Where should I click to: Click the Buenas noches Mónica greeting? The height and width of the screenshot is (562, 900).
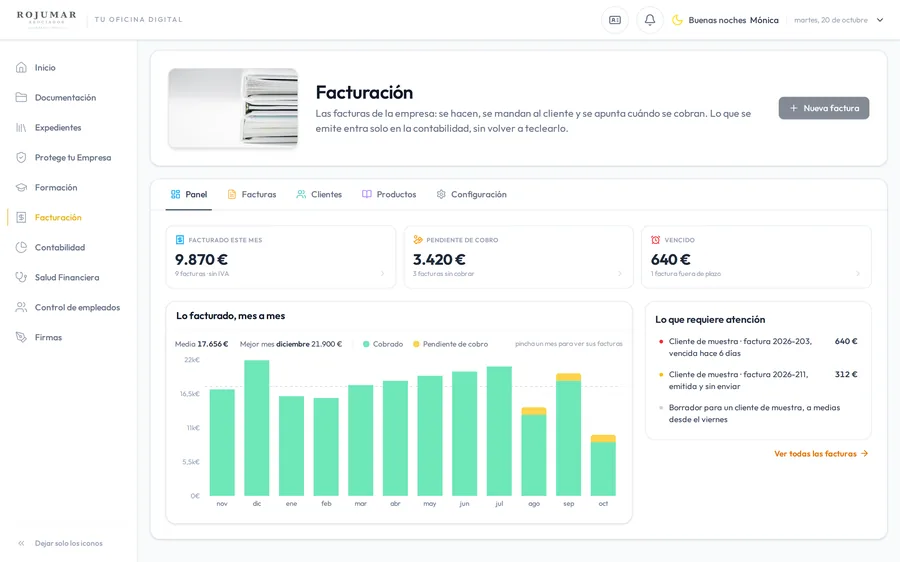tap(734, 20)
